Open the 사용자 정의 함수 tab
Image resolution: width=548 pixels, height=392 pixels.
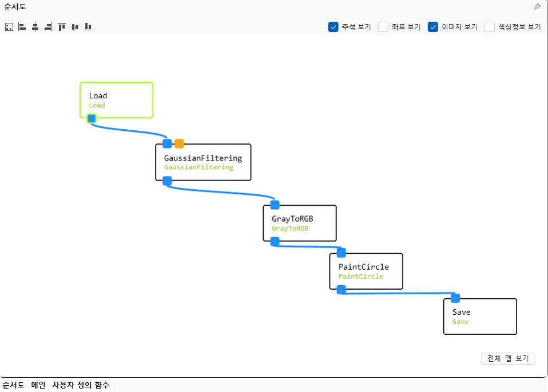pyautogui.click(x=80, y=385)
